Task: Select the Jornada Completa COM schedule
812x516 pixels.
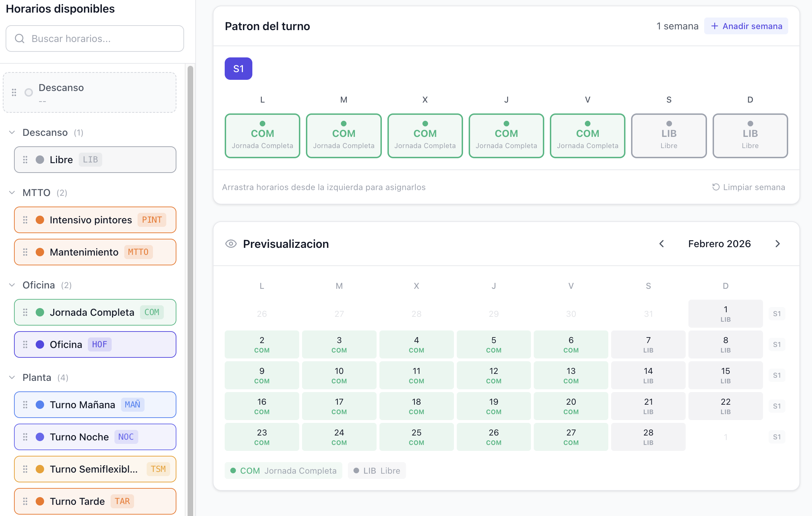Action: (95, 312)
